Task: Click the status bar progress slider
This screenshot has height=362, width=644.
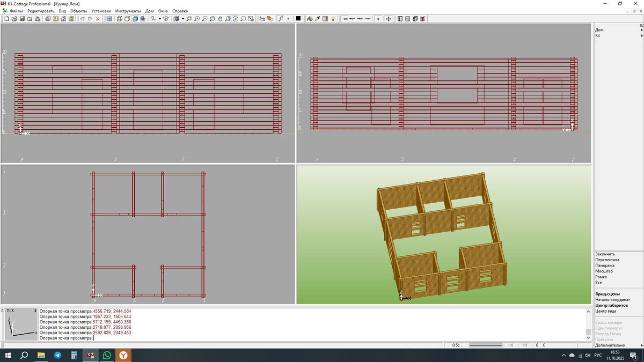Action: (486, 345)
